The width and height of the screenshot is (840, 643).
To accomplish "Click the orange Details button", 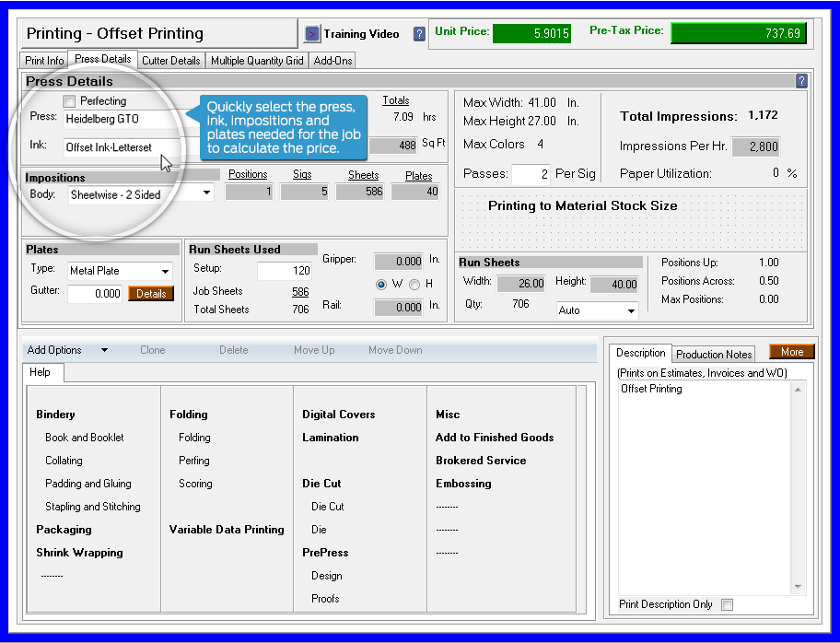I will pyautogui.click(x=152, y=293).
